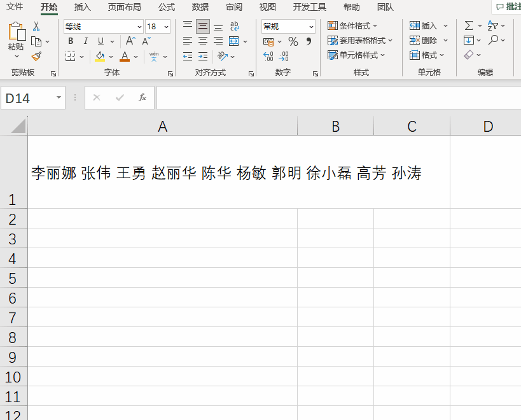The height and width of the screenshot is (420, 521).
Task: Decrease decimal places
Action: point(284,56)
